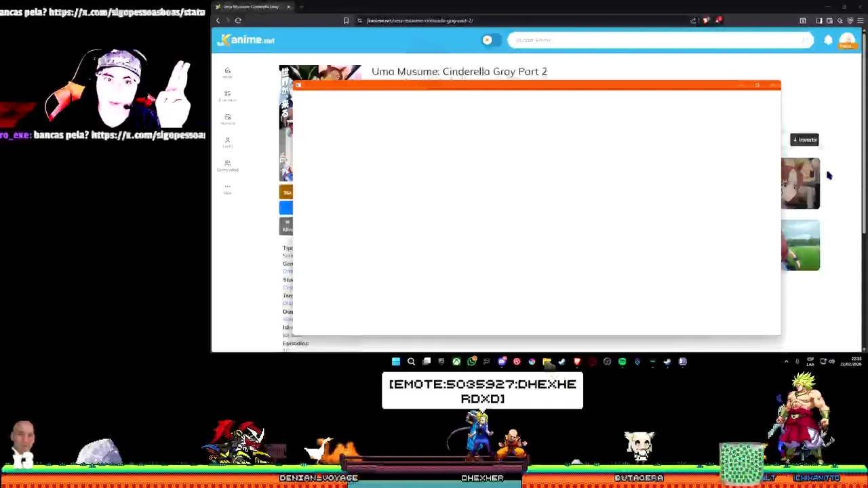This screenshot has width=868, height=488.
Task: Open the Windows Start button
Action: (396, 362)
